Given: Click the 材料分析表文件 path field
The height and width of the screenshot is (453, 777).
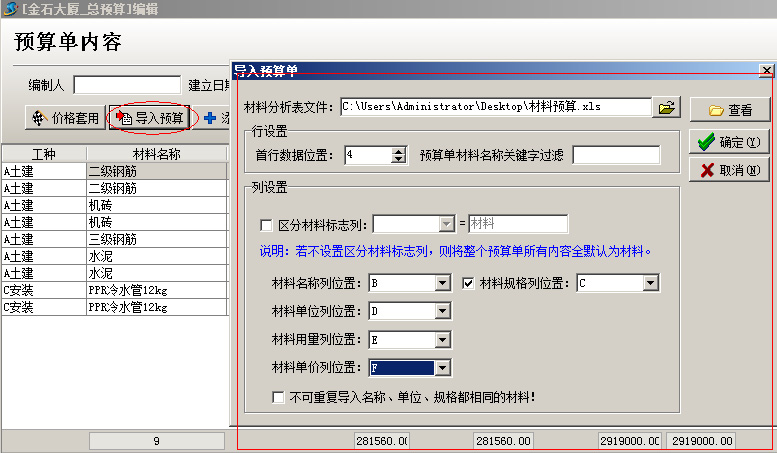Looking at the screenshot, I should pos(496,107).
